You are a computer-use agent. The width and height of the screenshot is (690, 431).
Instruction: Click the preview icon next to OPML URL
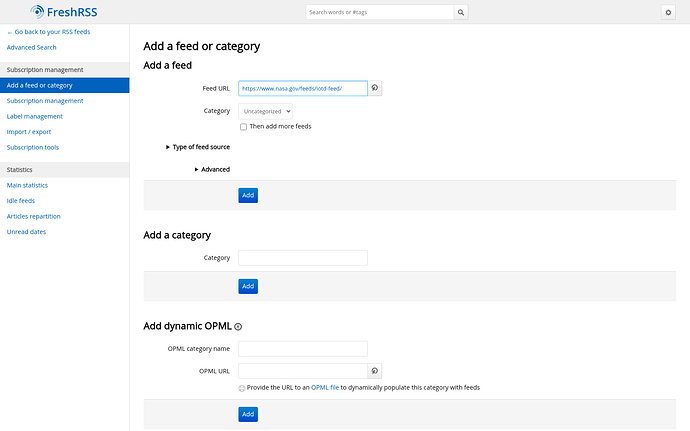click(374, 371)
